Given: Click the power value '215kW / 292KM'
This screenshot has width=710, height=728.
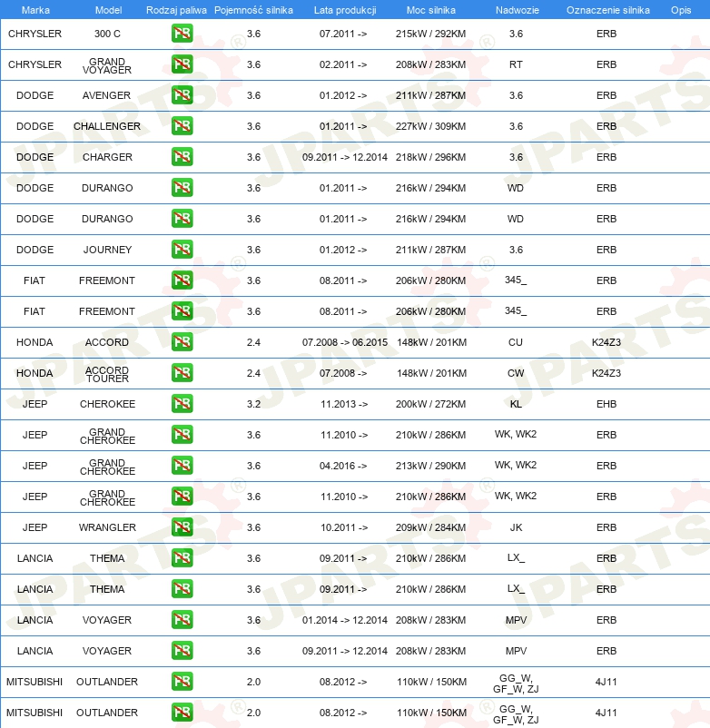Looking at the screenshot, I should [x=431, y=34].
